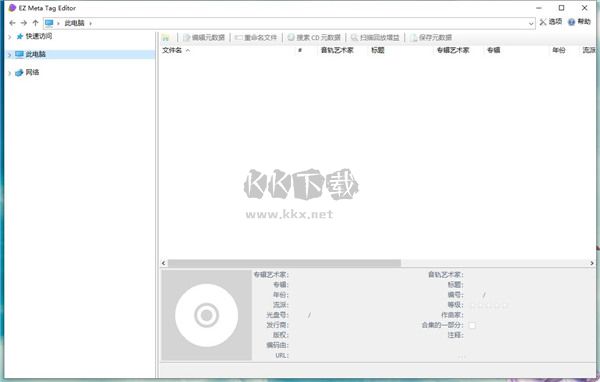Click the 编辑元数据 toolbar button
The height and width of the screenshot is (382, 600).
pyautogui.click(x=204, y=38)
